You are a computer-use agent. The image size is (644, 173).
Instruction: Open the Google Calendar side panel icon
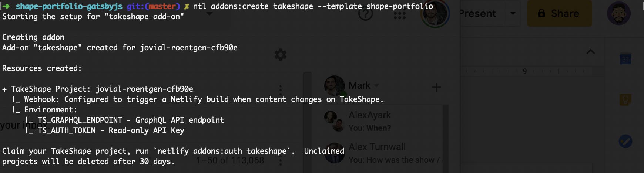[625, 59]
